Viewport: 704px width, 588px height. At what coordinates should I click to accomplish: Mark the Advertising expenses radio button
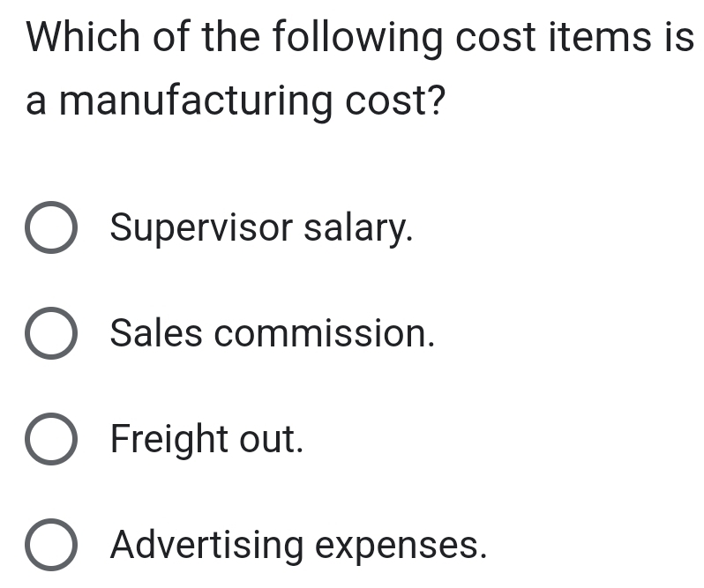[x=51, y=545]
